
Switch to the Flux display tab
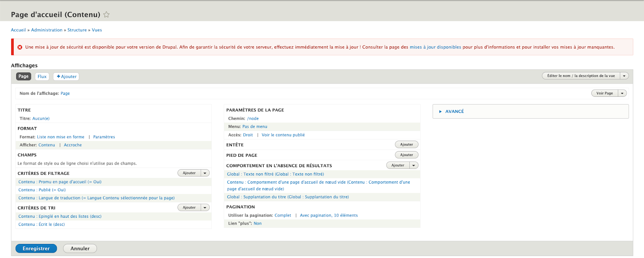click(42, 76)
